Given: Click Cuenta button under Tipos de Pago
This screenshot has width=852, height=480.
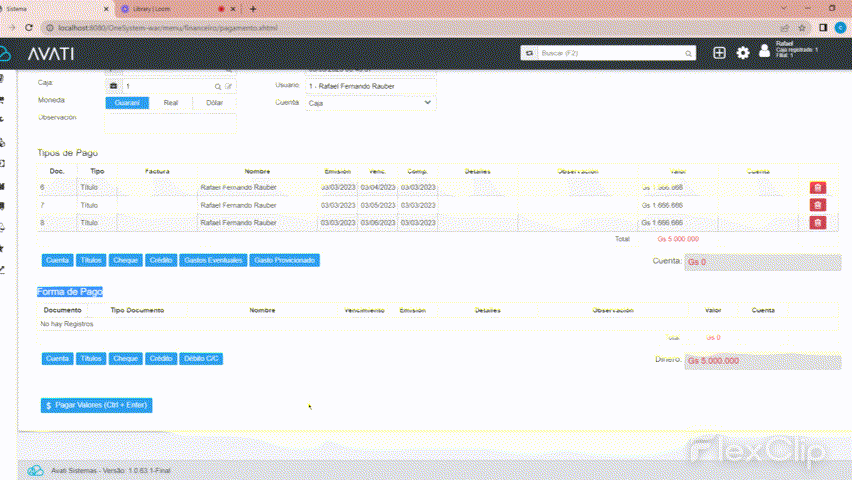Looking at the screenshot, I should click(x=57, y=260).
